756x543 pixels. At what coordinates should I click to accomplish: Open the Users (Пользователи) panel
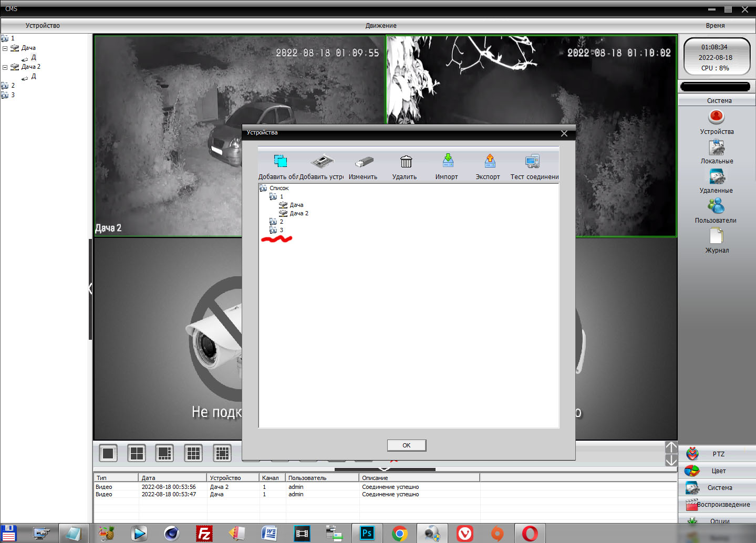[716, 207]
